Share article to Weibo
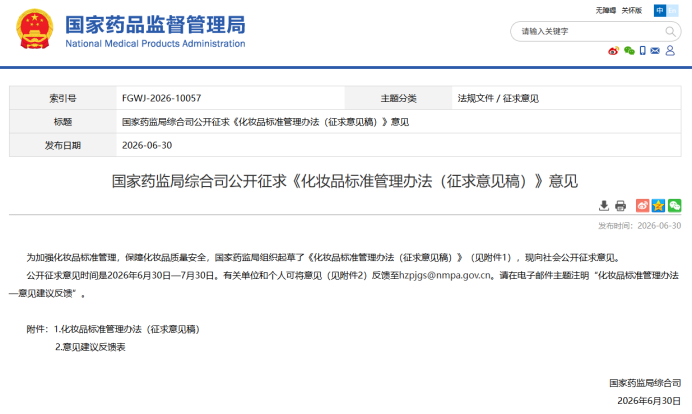Viewport: 692px width, 414px height. click(642, 205)
